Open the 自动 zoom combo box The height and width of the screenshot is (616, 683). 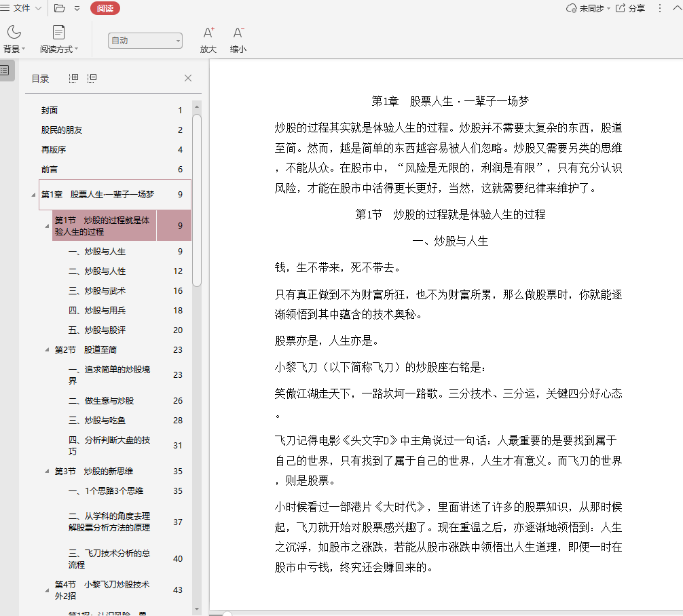coord(145,41)
